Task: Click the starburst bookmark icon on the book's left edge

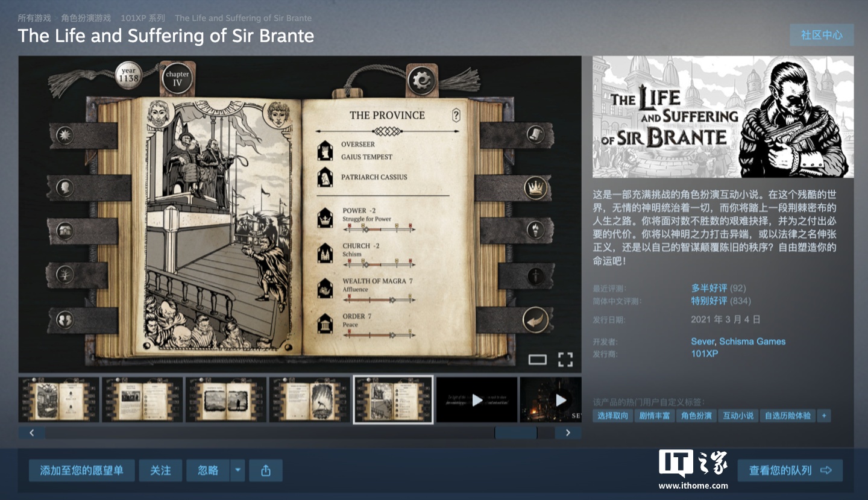Action: coord(64,136)
